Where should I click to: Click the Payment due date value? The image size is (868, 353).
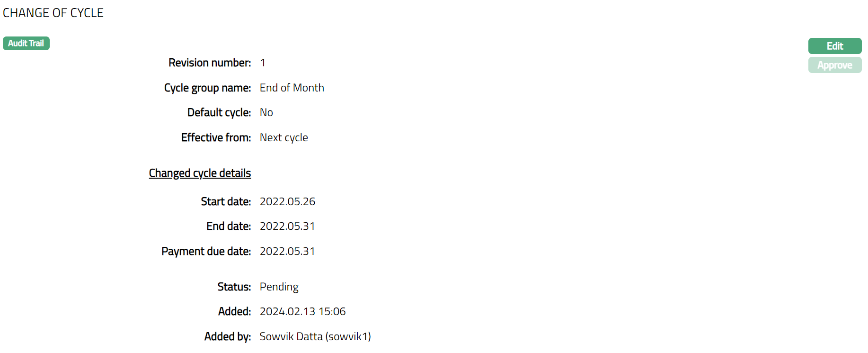point(287,251)
